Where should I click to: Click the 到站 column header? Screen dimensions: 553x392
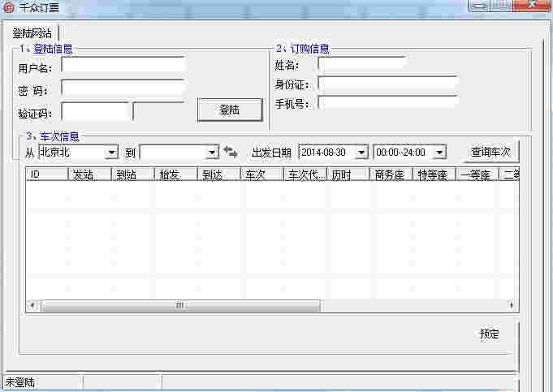133,174
